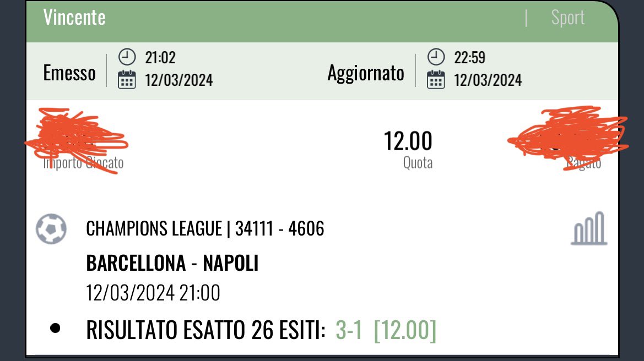Select the Vincente header label
This screenshot has width=644, height=361.
(74, 17)
